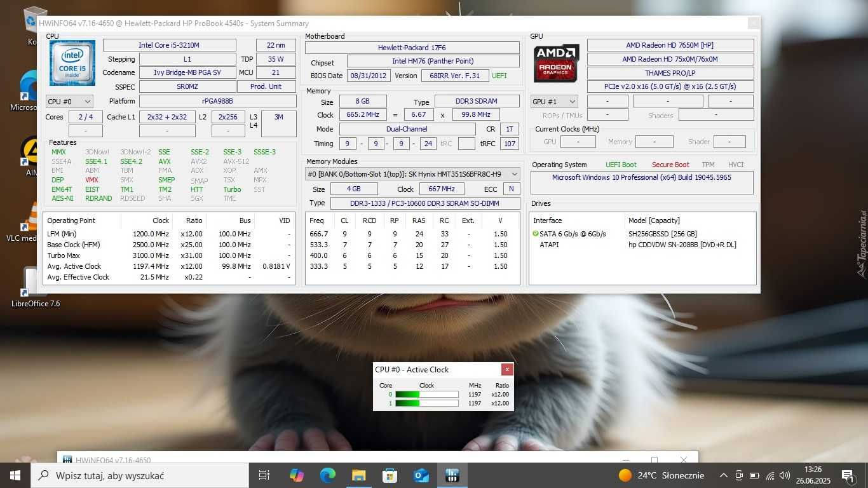Click the VMX feature flag in red
Viewport: 868px width, 488px height.
pos(92,180)
